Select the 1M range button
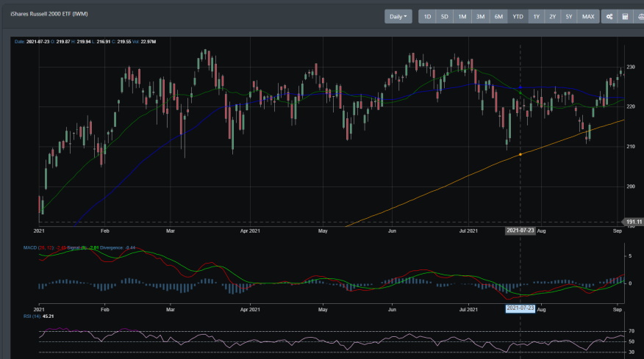The width and height of the screenshot is (644, 359). (x=462, y=16)
